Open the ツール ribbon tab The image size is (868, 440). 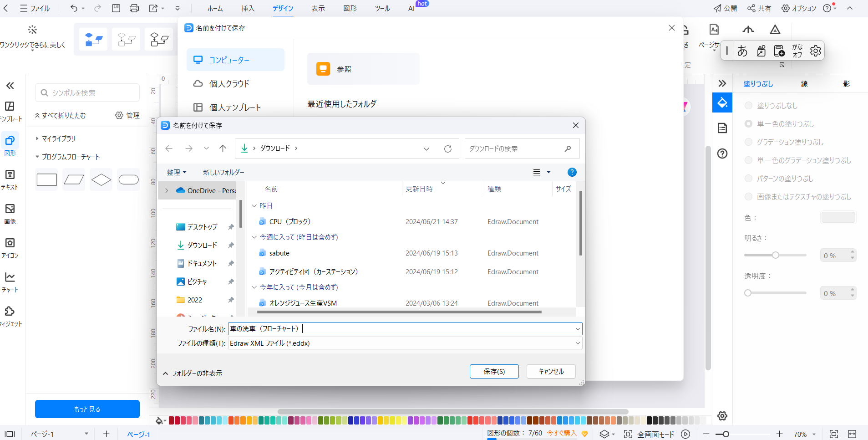pyautogui.click(x=383, y=8)
